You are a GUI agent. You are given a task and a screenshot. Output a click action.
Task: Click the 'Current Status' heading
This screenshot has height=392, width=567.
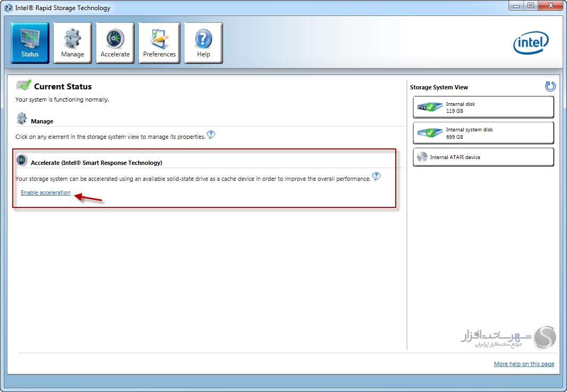coord(63,86)
